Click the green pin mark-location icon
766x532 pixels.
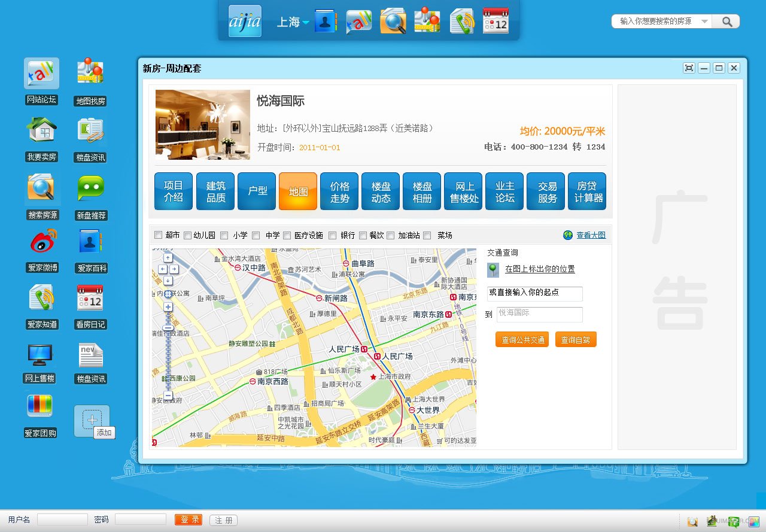point(493,270)
